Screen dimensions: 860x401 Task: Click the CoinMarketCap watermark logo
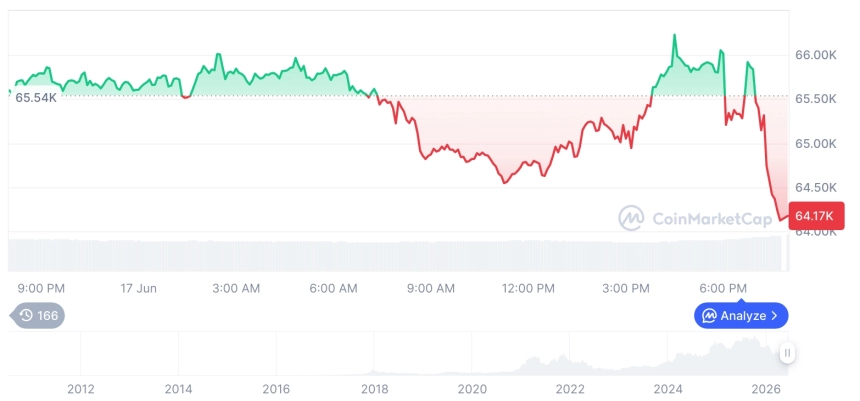click(632, 218)
